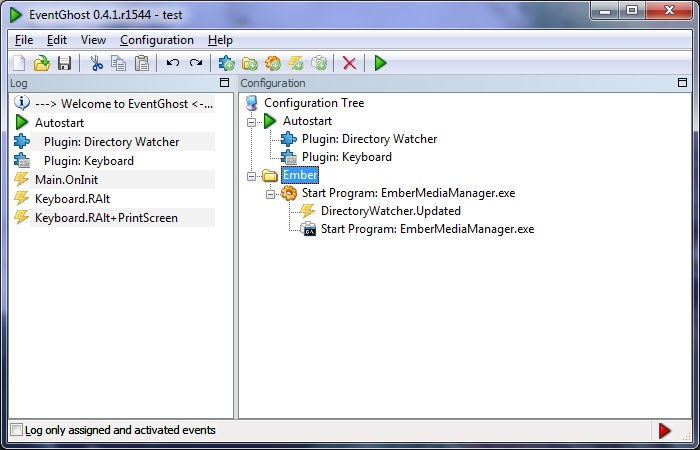Click the red X delete icon
This screenshot has width=700, height=450.
pyautogui.click(x=350, y=63)
